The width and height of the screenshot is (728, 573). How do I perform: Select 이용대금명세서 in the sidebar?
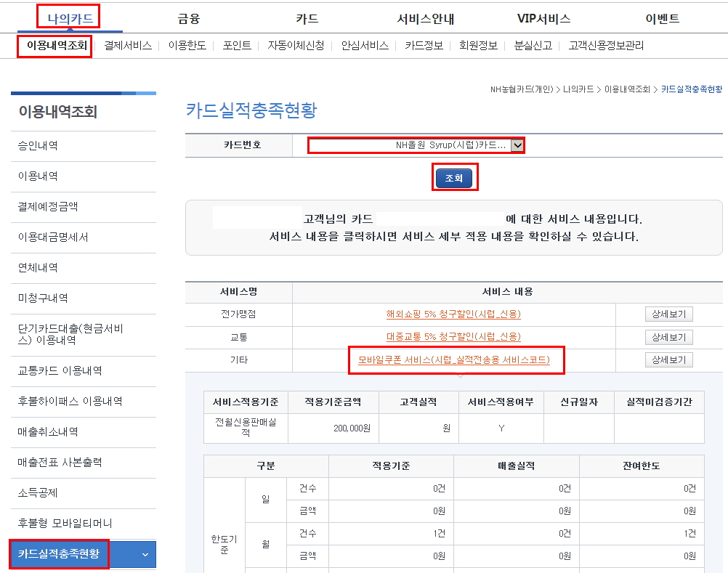tap(53, 237)
